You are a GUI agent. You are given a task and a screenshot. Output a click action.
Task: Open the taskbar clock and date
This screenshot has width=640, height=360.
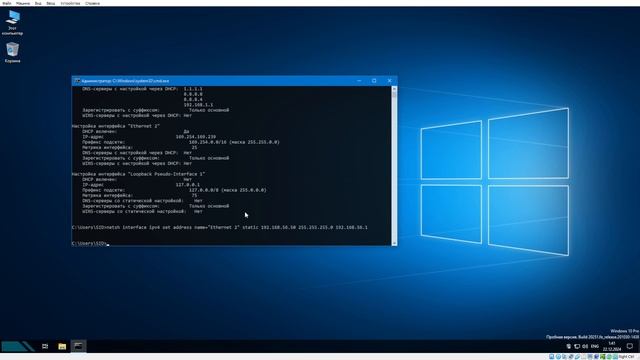pos(612,346)
